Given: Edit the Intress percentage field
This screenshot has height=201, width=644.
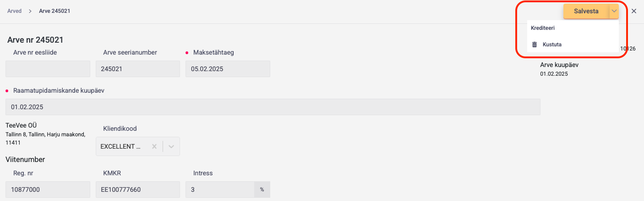Looking at the screenshot, I should tap(220, 190).
